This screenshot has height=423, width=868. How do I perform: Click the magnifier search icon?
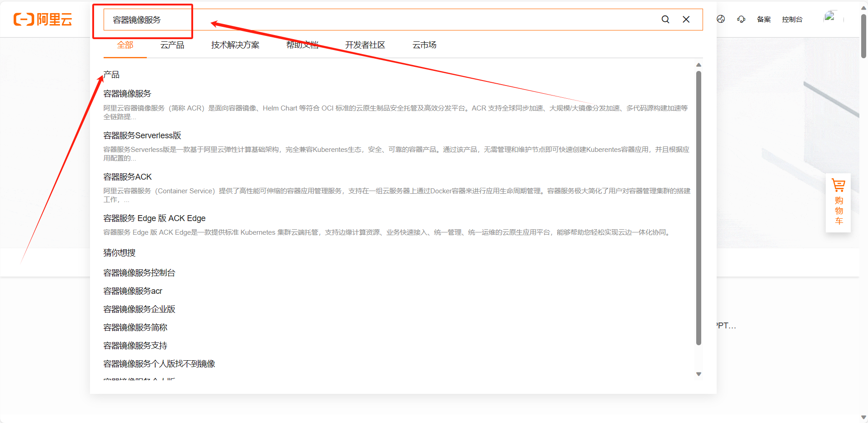pos(665,20)
